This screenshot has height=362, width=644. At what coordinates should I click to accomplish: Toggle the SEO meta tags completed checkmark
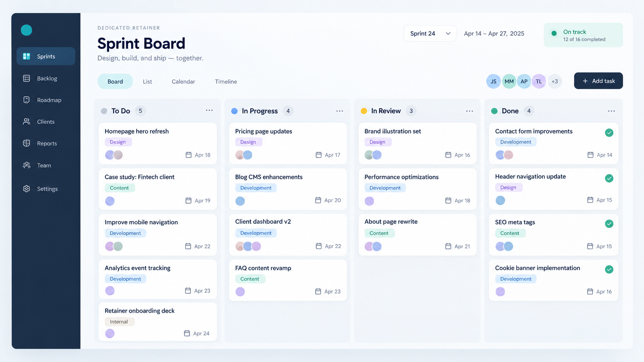[609, 224]
